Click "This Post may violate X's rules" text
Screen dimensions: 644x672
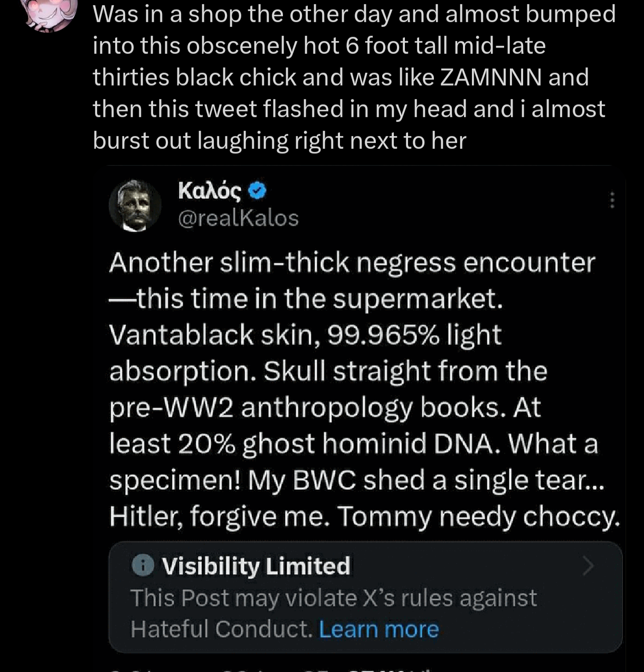(x=334, y=598)
